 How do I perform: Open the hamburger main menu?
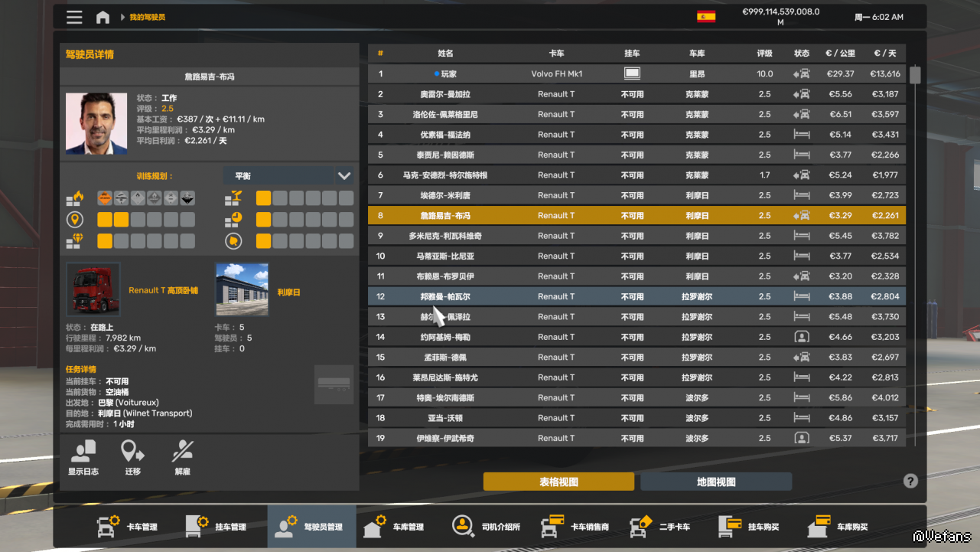[x=74, y=17]
